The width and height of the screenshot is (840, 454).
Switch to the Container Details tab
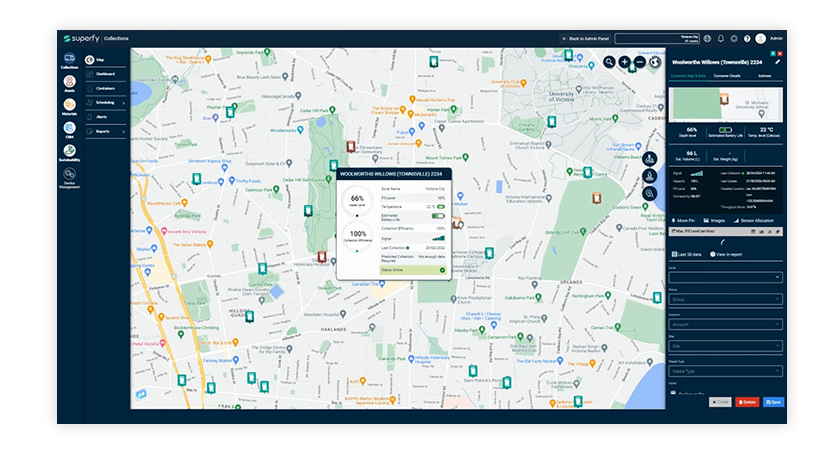727,76
